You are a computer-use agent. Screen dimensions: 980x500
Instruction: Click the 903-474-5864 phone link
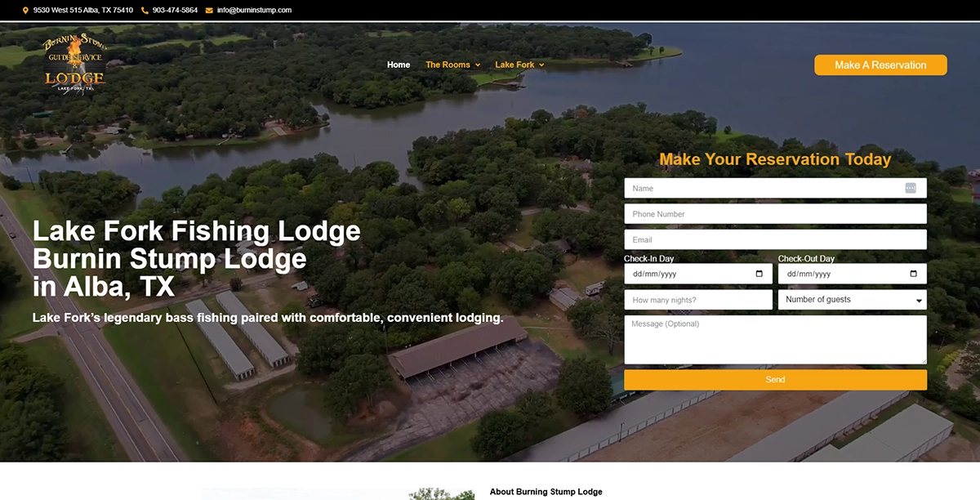(175, 11)
